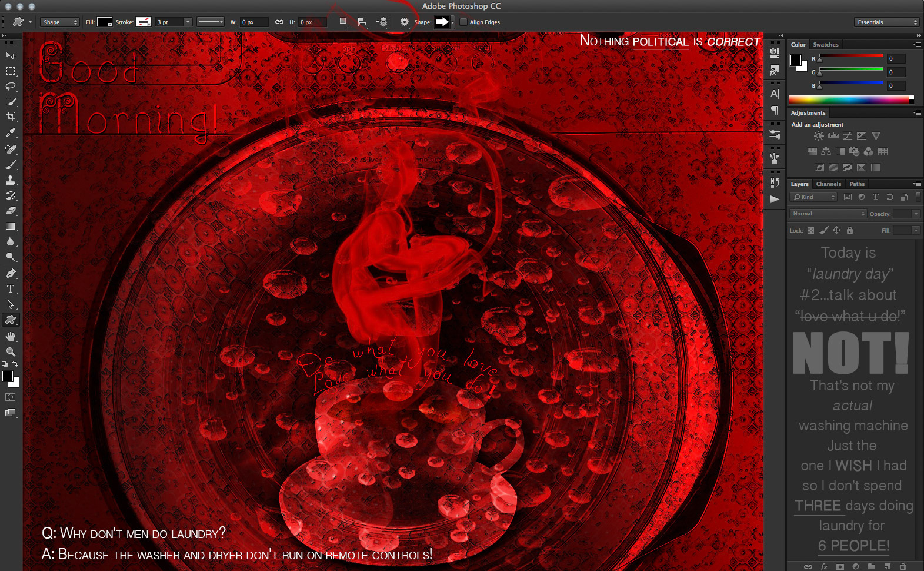The height and width of the screenshot is (571, 924).
Task: Select the Quick Selection tool
Action: pyautogui.click(x=11, y=102)
